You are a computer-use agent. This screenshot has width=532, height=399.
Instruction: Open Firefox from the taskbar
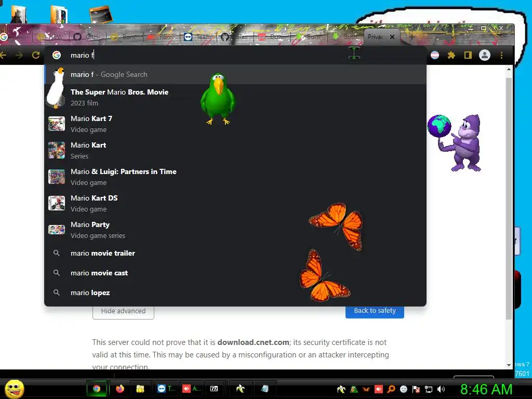click(x=120, y=389)
